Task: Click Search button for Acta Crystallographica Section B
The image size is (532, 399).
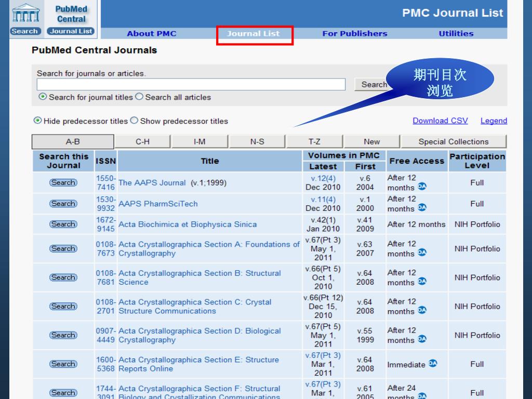Action: click(63, 277)
